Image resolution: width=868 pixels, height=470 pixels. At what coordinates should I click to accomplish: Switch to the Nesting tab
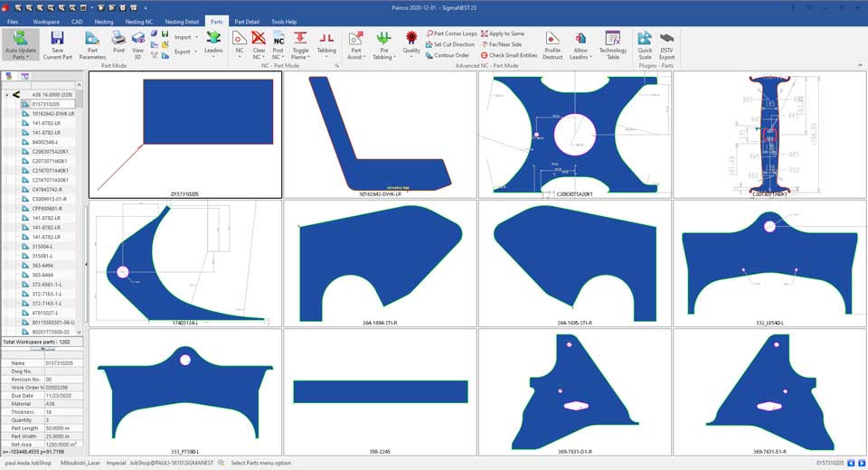(x=104, y=21)
